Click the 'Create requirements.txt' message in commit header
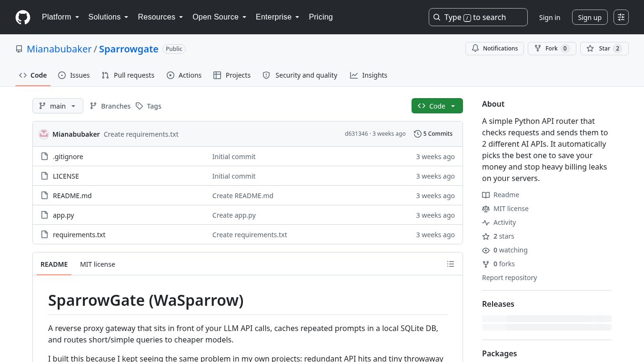Viewport: 644px width, 362px height. (x=141, y=134)
